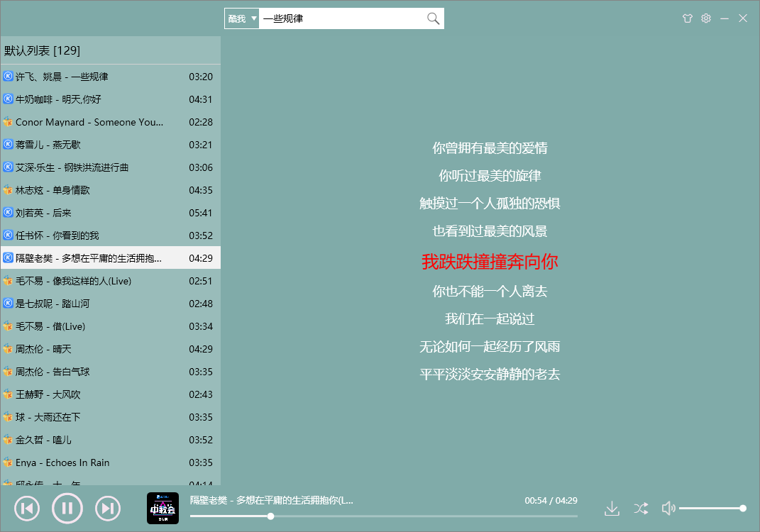Click the search text field

[341, 18]
